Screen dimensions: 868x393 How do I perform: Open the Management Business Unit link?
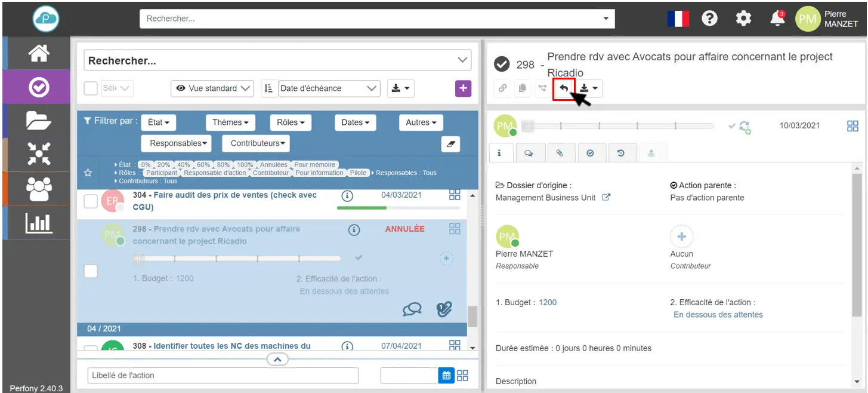[546, 198]
